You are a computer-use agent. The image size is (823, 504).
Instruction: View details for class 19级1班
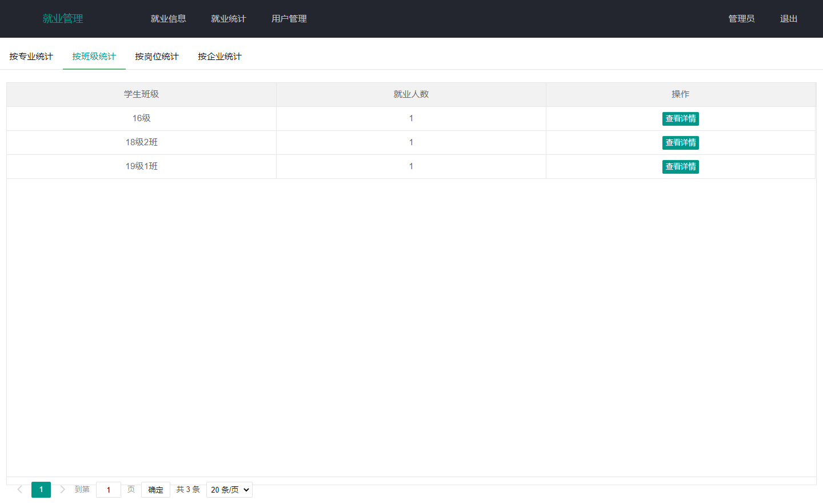point(680,167)
